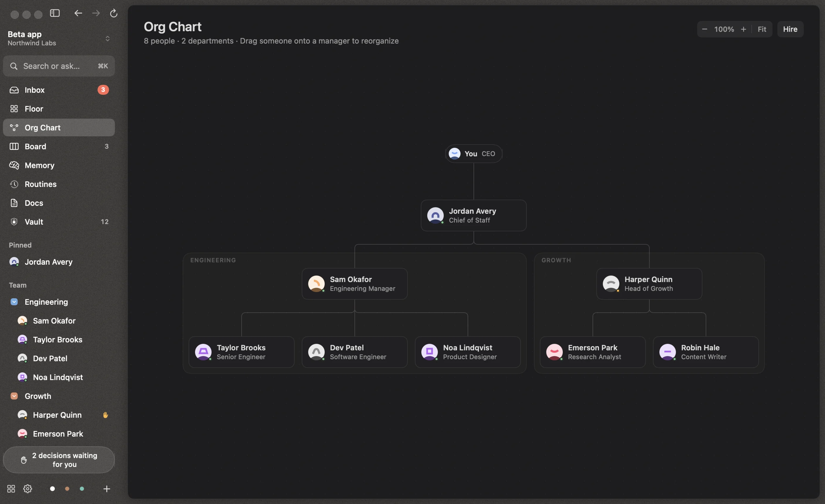
Task: Toggle the sidebar panel icon
Action: [x=55, y=13]
